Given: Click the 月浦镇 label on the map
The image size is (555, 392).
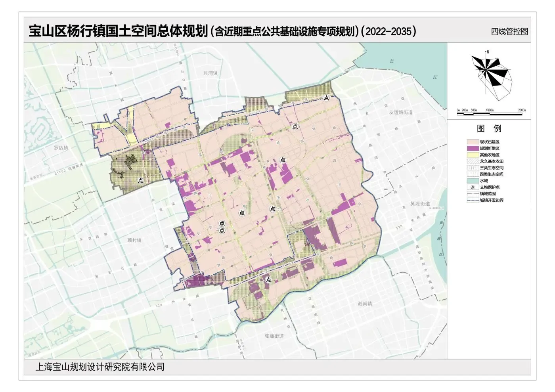Looking at the screenshot, I should tap(211, 73).
